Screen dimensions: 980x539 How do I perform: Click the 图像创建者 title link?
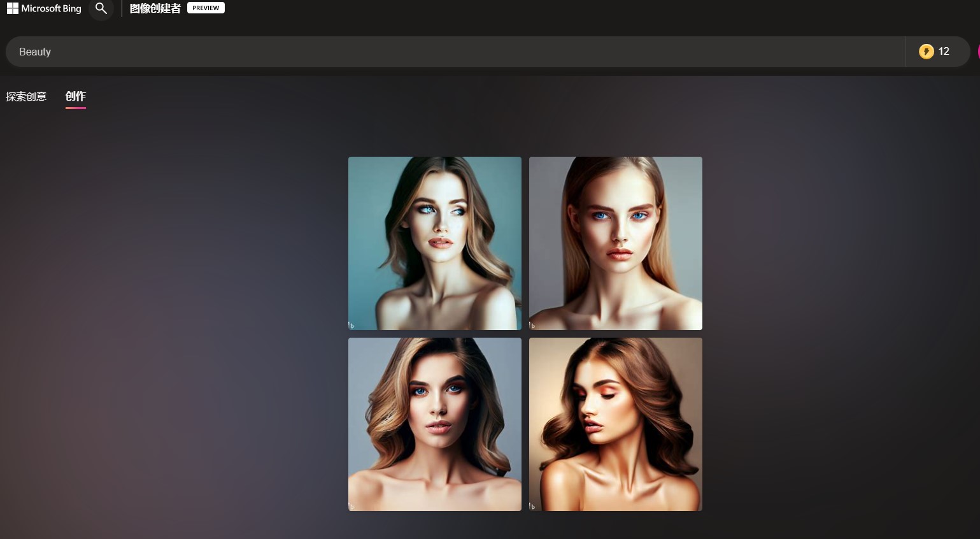(x=155, y=8)
